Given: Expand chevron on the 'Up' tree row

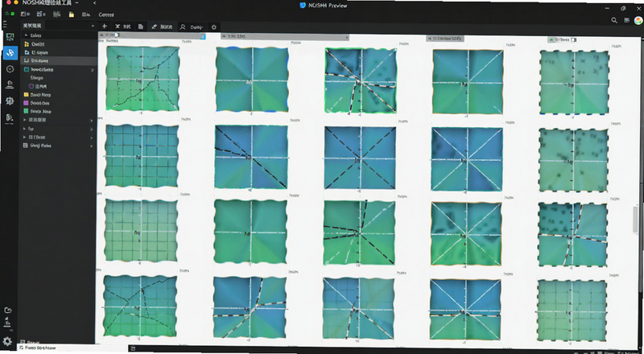Looking at the screenshot, I should [x=92, y=130].
